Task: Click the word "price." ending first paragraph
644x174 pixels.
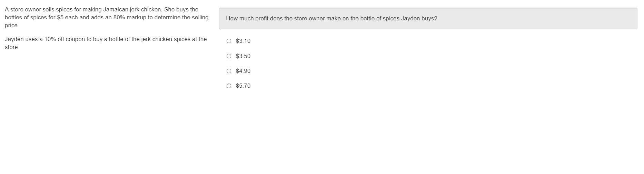Action: pyautogui.click(x=12, y=26)
